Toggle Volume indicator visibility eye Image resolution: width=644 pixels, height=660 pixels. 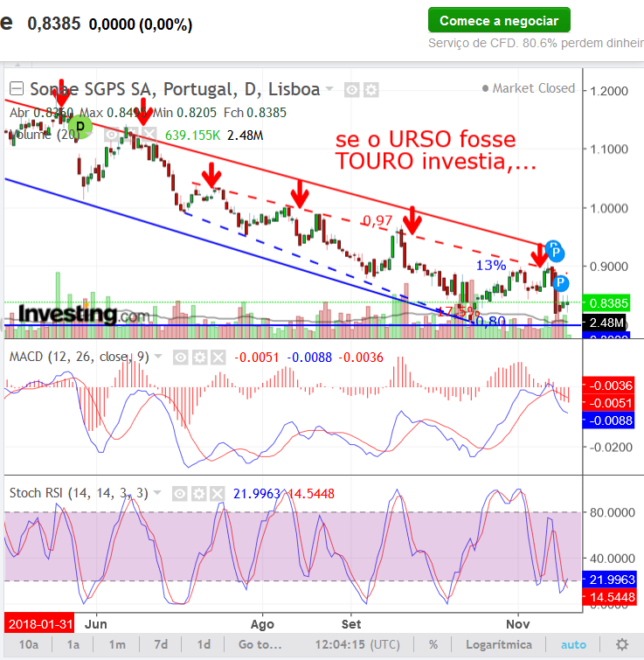pos(111,135)
